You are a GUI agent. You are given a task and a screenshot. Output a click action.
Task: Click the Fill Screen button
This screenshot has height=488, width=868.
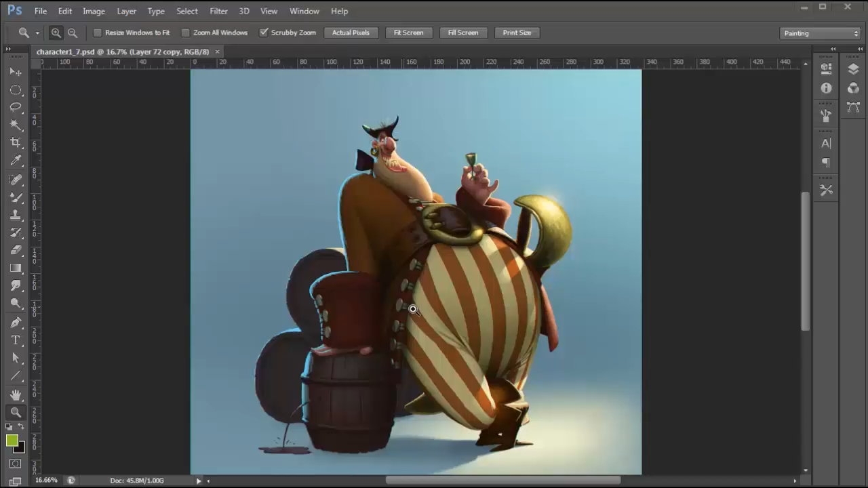[463, 33]
